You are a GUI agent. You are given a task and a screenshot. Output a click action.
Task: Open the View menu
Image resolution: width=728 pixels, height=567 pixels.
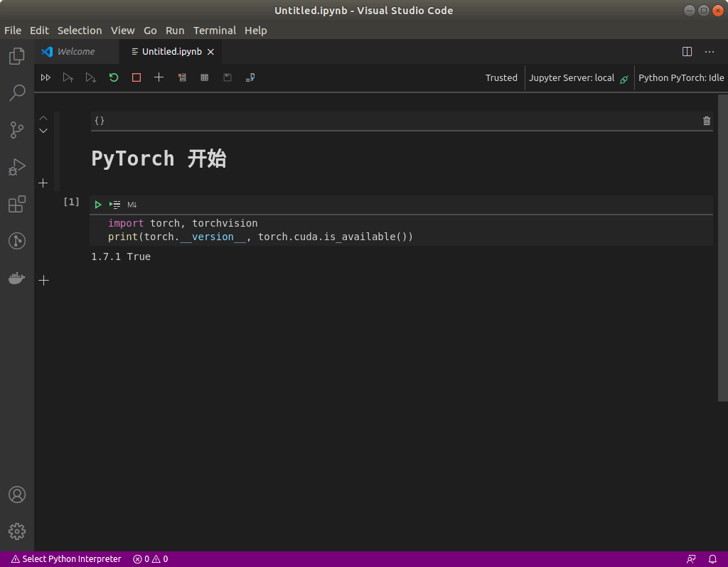click(122, 31)
